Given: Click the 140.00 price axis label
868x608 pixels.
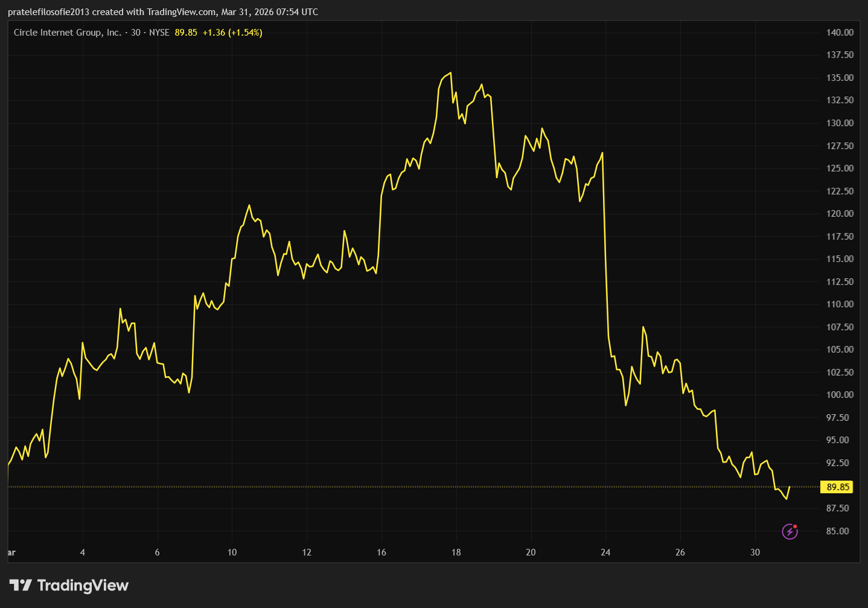Looking at the screenshot, I should coord(840,33).
